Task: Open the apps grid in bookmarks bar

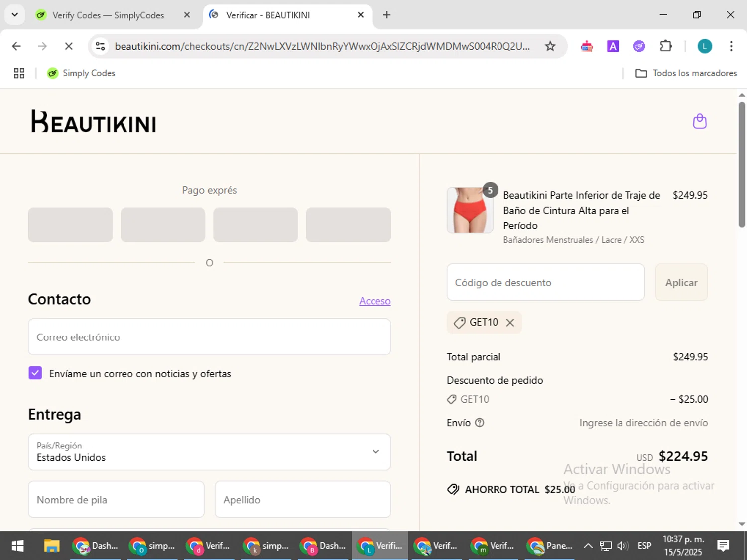Action: (19, 73)
